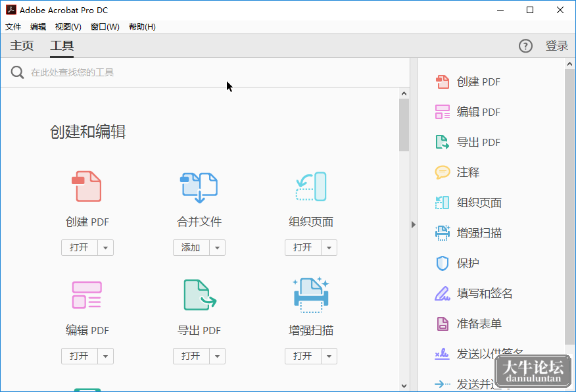Select 准备表单 icon in sidebar
This screenshot has width=576, height=392.
[x=443, y=324]
